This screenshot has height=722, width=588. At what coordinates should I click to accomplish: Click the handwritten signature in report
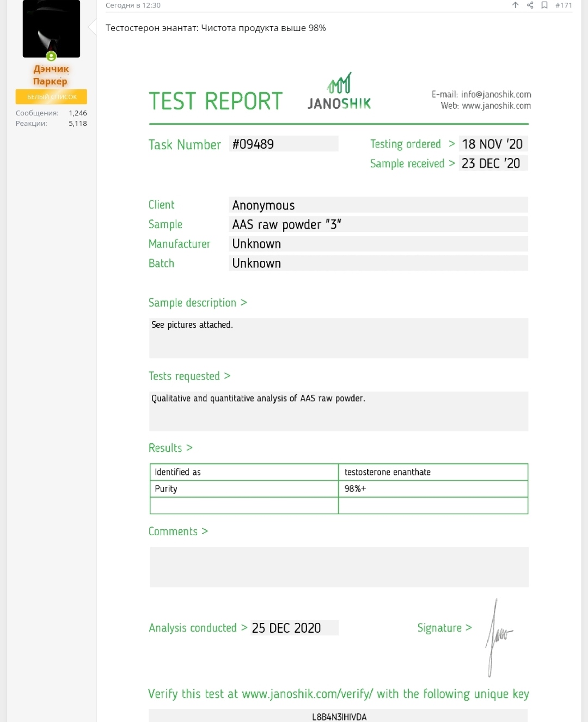pyautogui.click(x=498, y=637)
